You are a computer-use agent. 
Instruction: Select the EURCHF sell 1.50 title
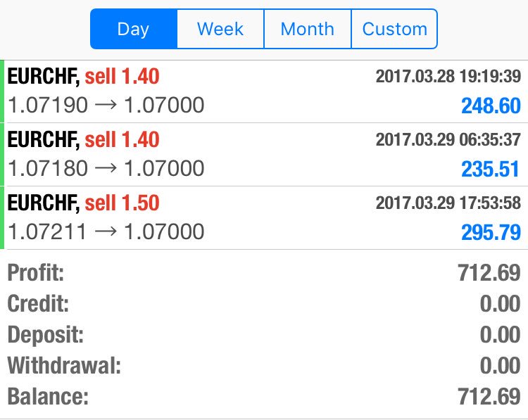tap(83, 203)
